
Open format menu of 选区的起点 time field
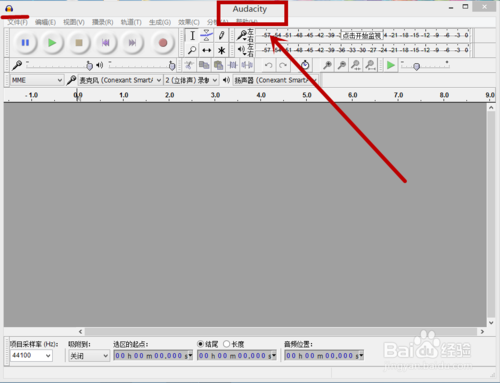[190, 356]
